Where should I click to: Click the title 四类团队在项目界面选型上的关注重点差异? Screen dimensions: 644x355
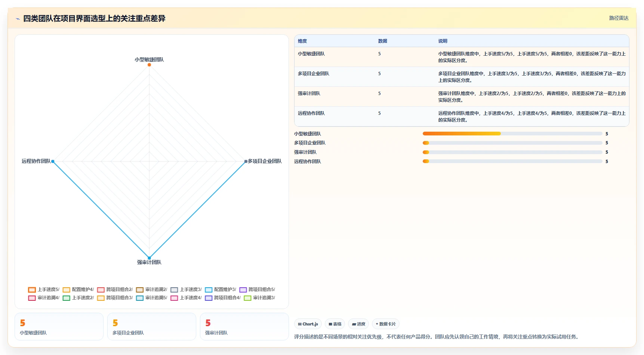(x=94, y=18)
